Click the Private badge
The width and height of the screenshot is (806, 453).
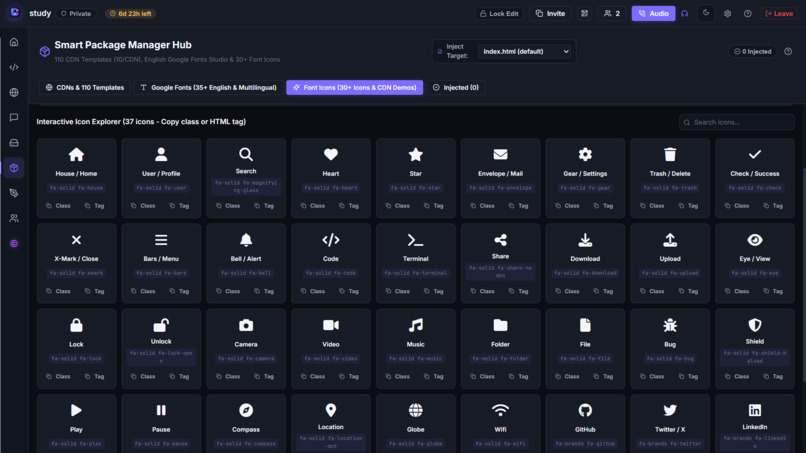[x=76, y=14]
